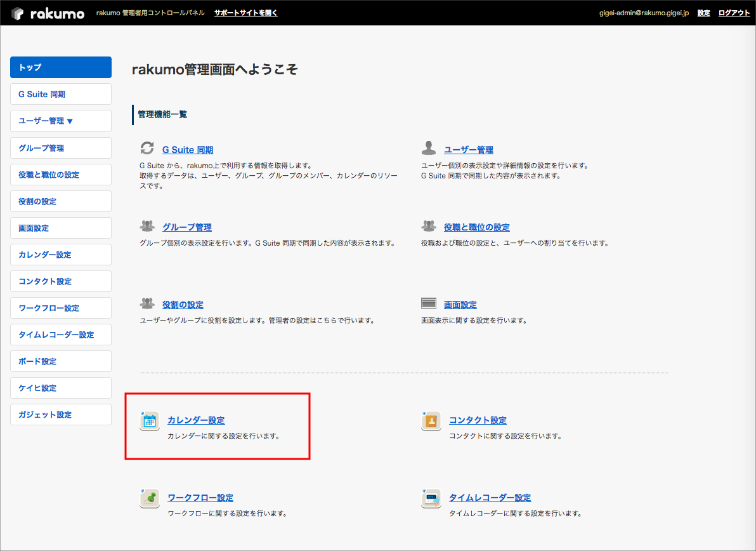This screenshot has width=756, height=551.
Task: Click the 画面表示に関する設定を行います。 description
Action: click(474, 321)
